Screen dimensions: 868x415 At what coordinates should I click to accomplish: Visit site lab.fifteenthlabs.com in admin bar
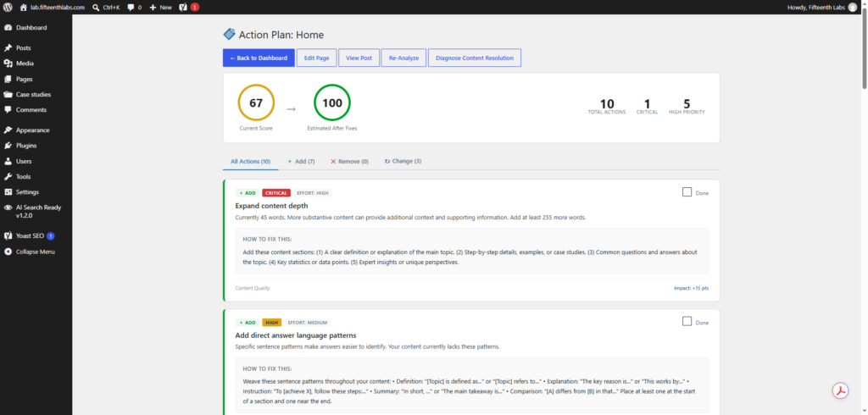tap(52, 7)
